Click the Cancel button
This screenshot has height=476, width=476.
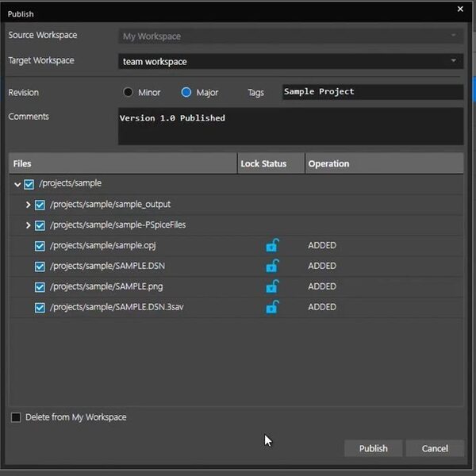point(435,448)
